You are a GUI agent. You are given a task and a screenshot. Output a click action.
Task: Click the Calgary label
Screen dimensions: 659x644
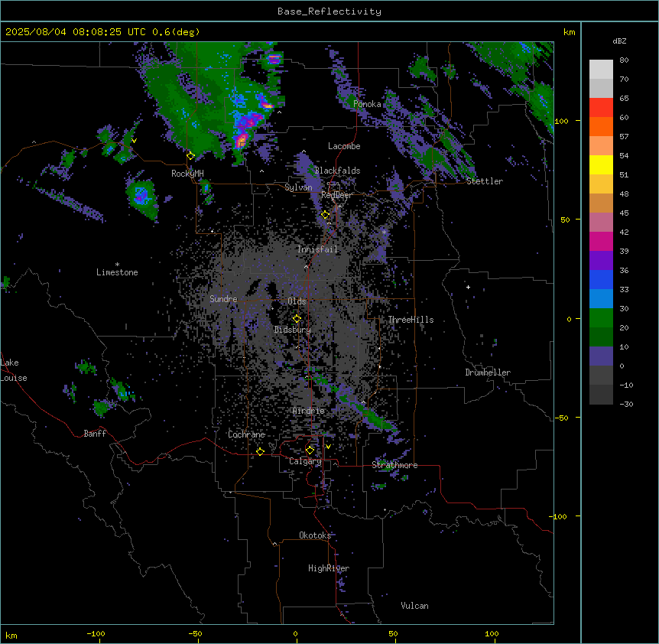pos(305,461)
